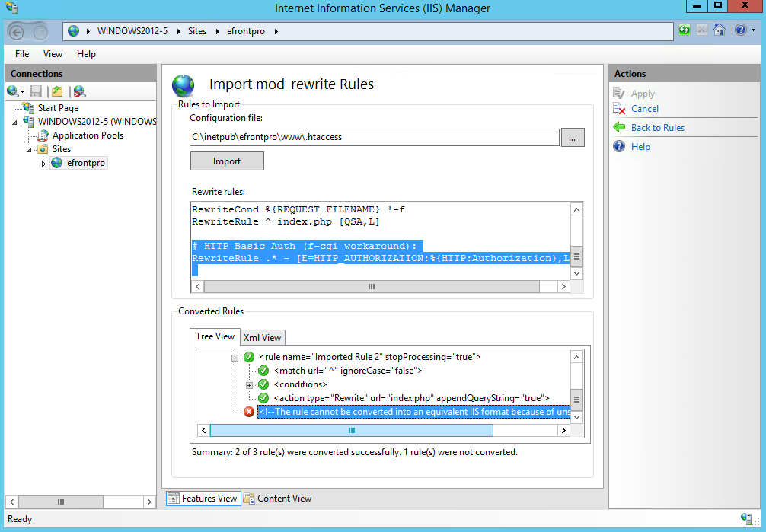Viewport: 766px width, 532px height.
Task: Click the Up folder icon in the Connections toolbar
Action: click(57, 91)
